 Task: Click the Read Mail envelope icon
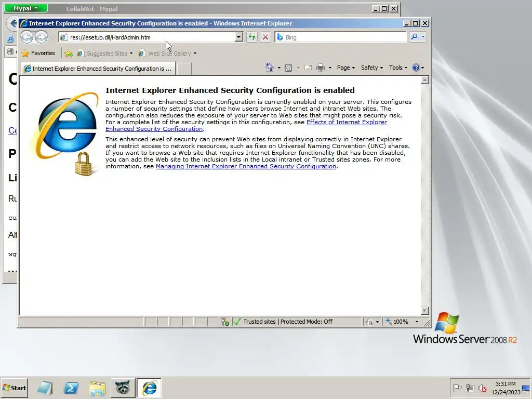(308, 68)
